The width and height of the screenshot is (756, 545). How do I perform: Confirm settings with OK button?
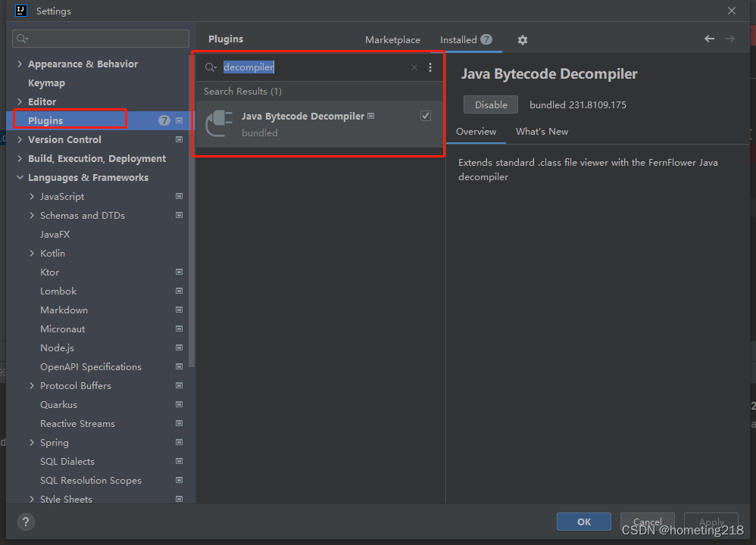pos(583,522)
